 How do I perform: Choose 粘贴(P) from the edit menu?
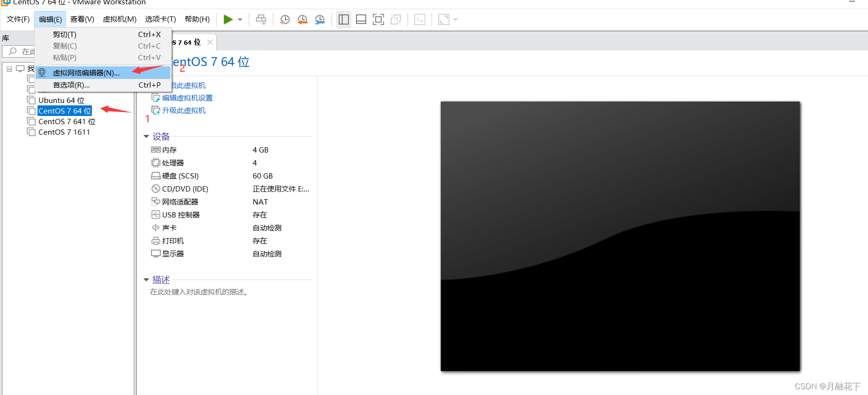103,58
